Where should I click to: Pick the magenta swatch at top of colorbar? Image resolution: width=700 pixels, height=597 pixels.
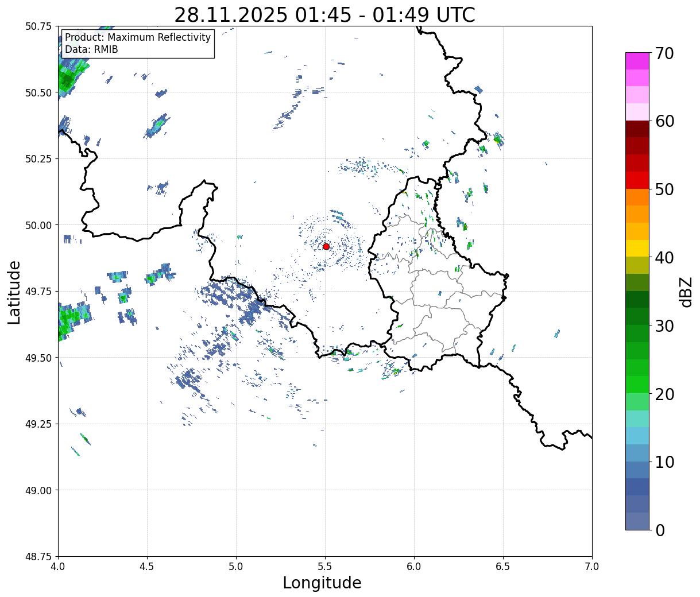tap(637, 61)
